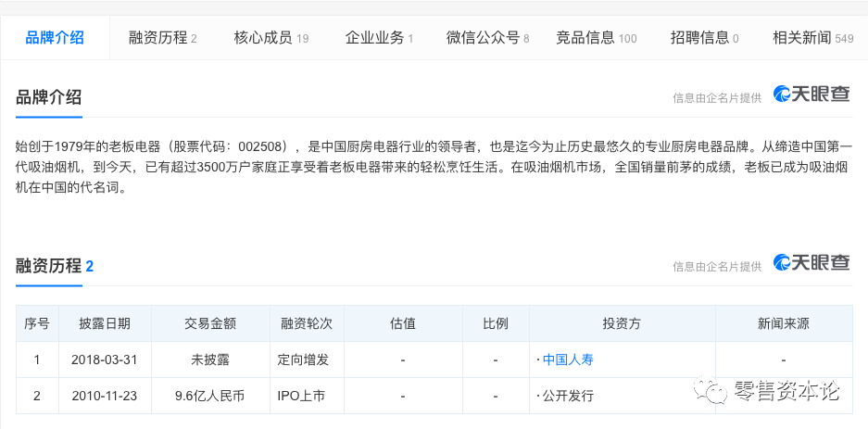Click the 天眼查 logo beside 融资历程 heading
Viewport: 868px width, 429px height.
(811, 263)
